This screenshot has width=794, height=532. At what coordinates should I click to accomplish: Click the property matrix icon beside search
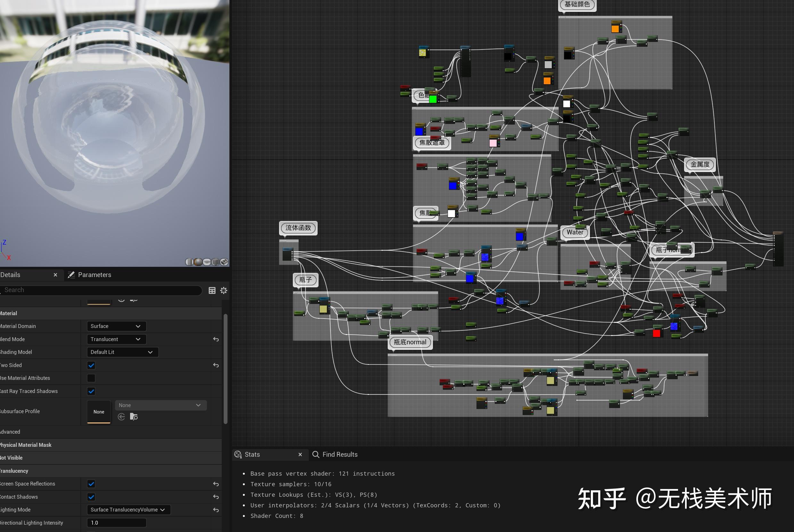(212, 291)
